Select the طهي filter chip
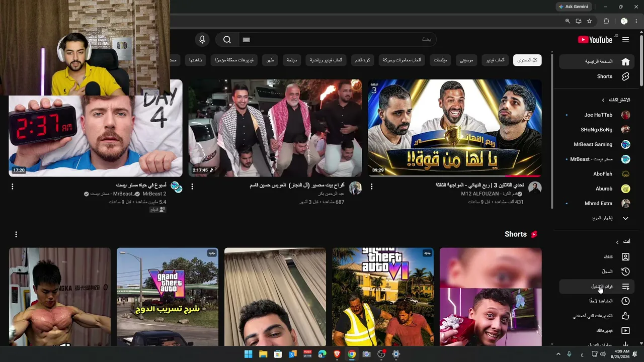This screenshot has height=362, width=644. tap(270, 60)
